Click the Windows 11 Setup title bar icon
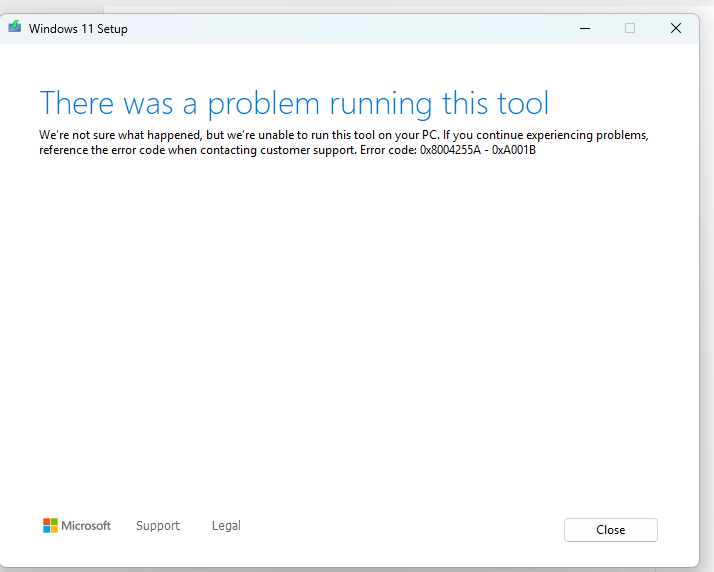Viewport: 714px width, 572px height. click(x=15, y=27)
